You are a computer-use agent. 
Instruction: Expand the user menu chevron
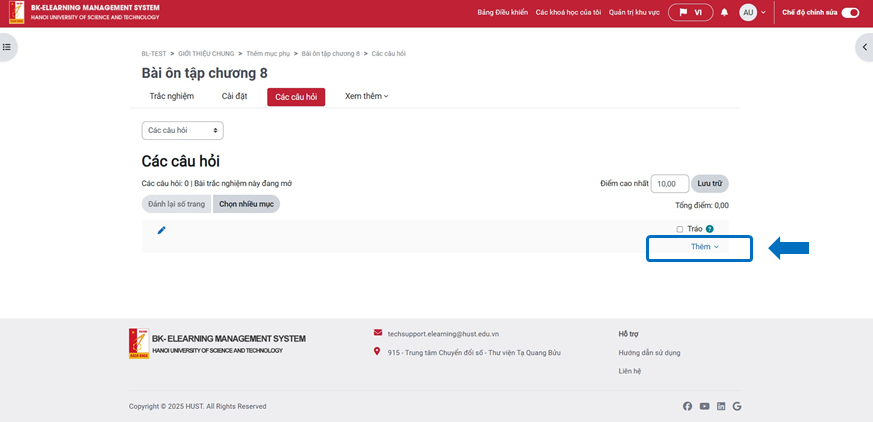click(x=763, y=12)
